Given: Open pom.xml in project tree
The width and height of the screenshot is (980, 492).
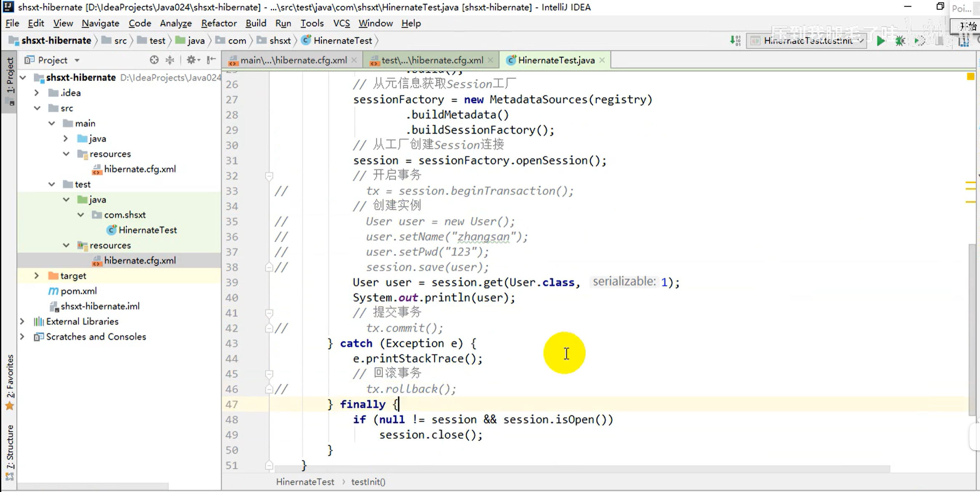Looking at the screenshot, I should [x=78, y=291].
